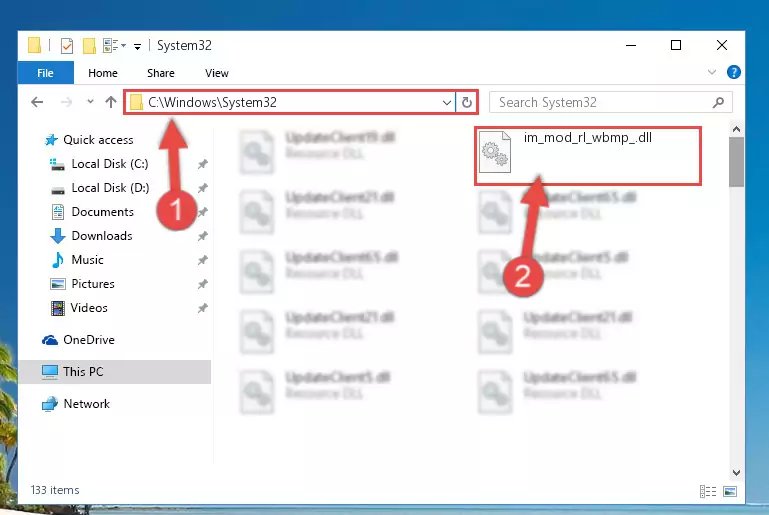The width and height of the screenshot is (769, 515).
Task: Refresh the System32 folder view
Action: pos(467,103)
